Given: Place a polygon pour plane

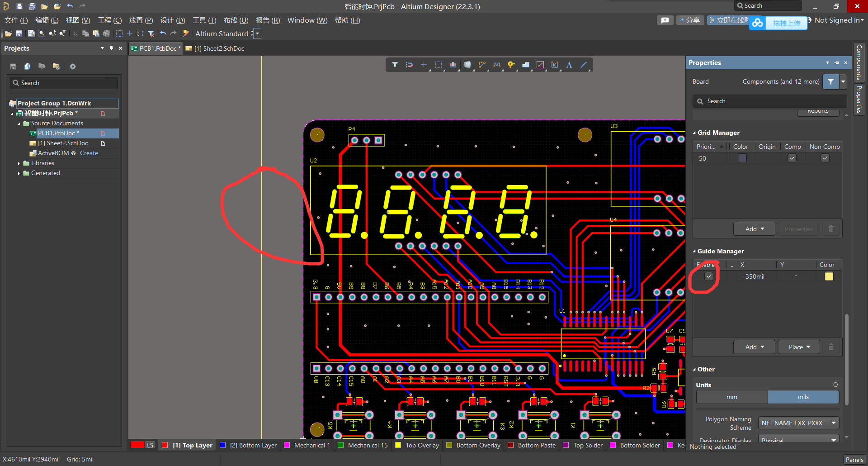Looking at the screenshot, I should 525,65.
